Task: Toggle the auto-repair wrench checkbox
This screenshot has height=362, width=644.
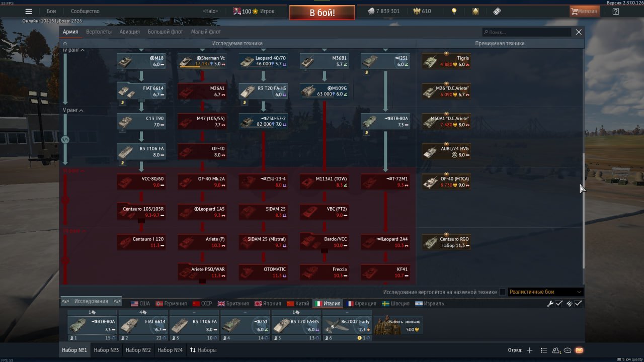Action: click(x=559, y=304)
